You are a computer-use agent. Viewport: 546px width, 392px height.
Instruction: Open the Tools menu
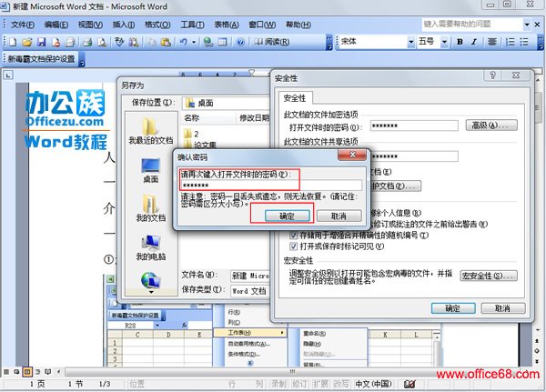click(x=191, y=23)
